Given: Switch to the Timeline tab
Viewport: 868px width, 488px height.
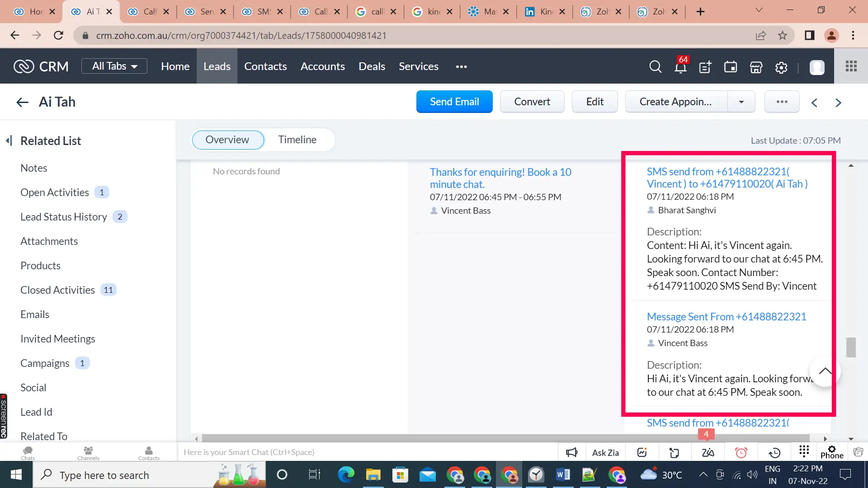Looking at the screenshot, I should (297, 140).
